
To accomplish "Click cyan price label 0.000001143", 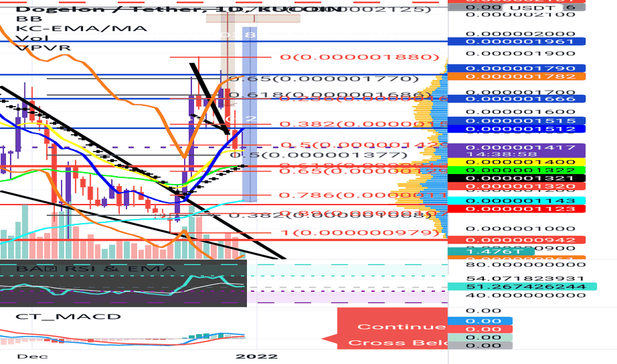I will click(x=516, y=201).
